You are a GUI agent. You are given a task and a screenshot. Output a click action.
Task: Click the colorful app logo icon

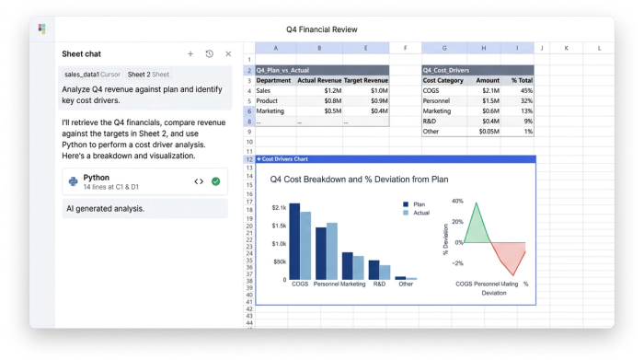pyautogui.click(x=42, y=29)
